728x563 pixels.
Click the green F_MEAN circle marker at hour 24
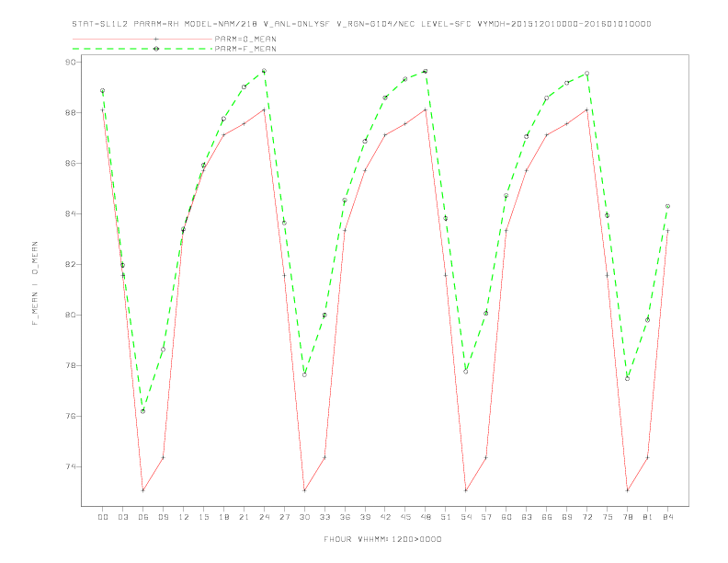(x=264, y=71)
